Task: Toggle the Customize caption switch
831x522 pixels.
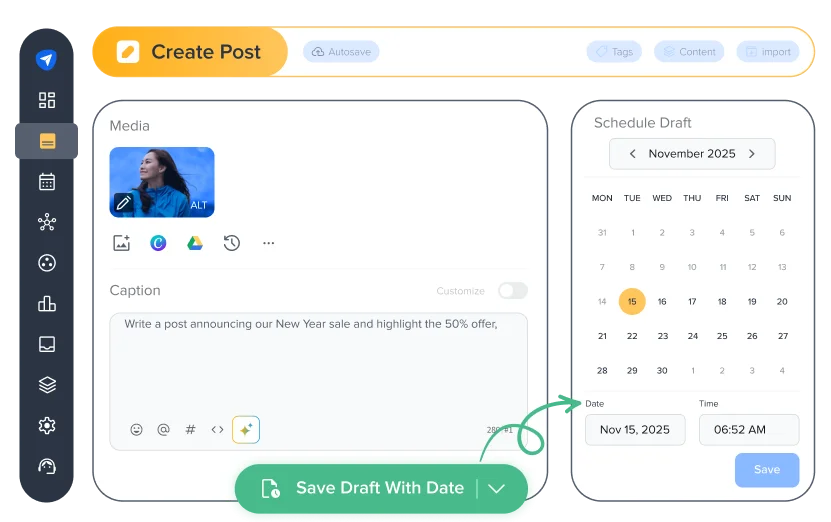Action: click(x=512, y=291)
